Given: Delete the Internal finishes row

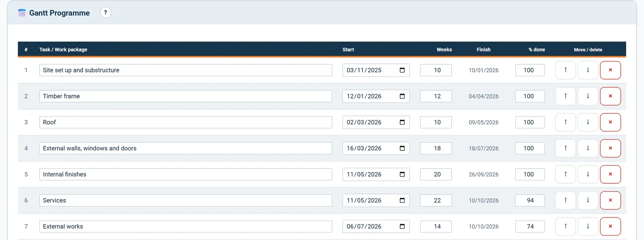Looking at the screenshot, I should [610, 174].
